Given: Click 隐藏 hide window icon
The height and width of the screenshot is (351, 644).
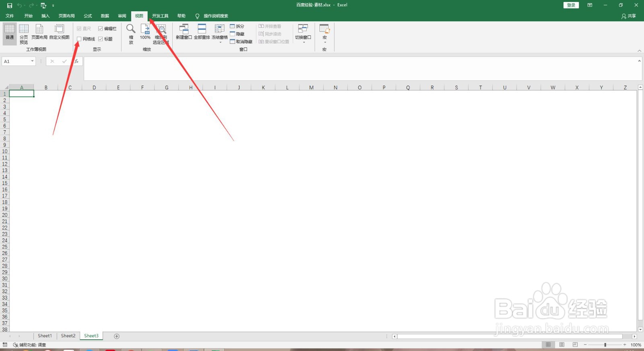Looking at the screenshot, I should pos(237,34).
